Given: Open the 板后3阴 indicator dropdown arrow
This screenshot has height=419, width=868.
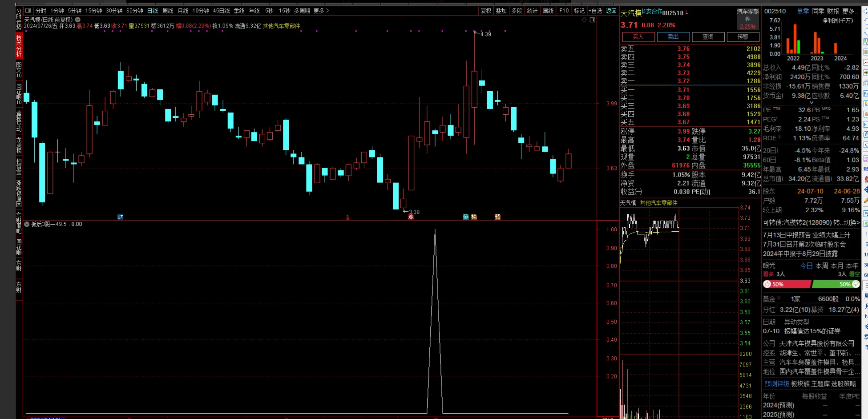Looking at the screenshot, I should point(27,224).
